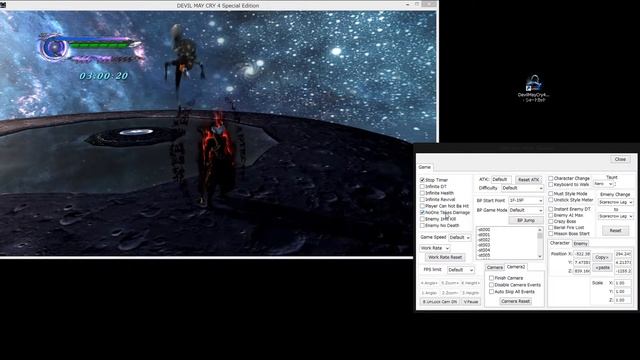Check Disable Camera Events

[x=491, y=285]
